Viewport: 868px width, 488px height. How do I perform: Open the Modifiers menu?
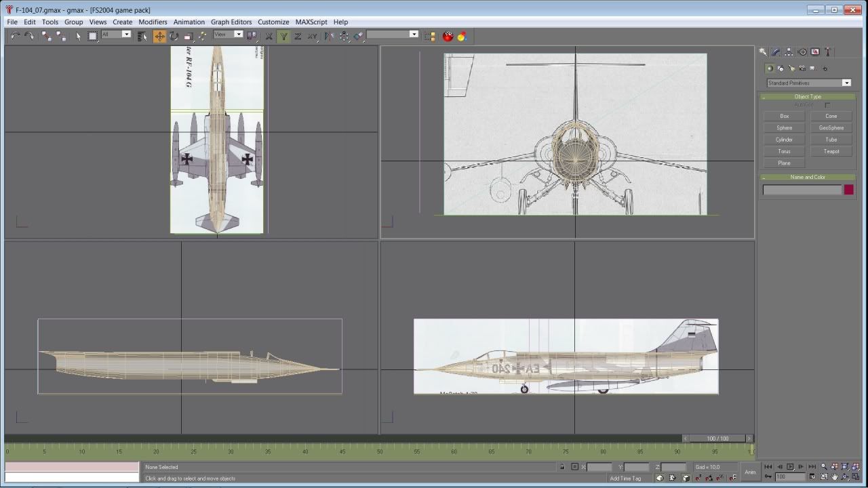pyautogui.click(x=153, y=22)
